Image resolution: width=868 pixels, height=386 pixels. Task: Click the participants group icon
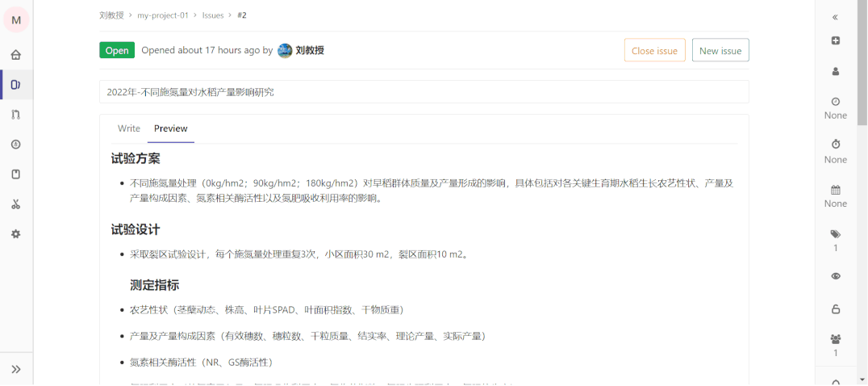836,338
